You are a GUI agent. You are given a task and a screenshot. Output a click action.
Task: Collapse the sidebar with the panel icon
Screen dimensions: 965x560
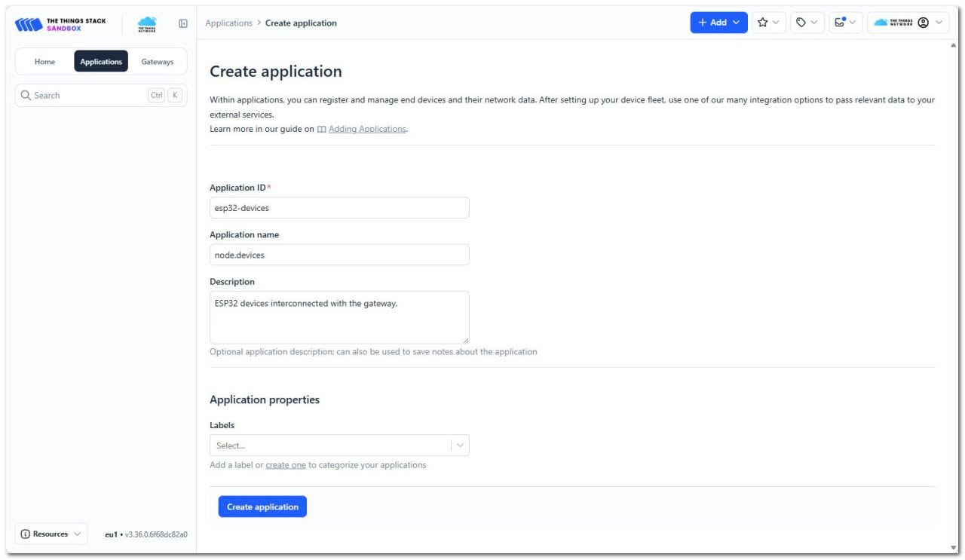point(182,23)
